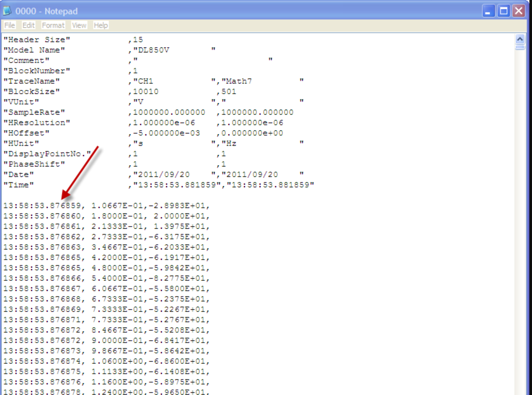Click the vertical scrollbar thumb
Image resolution: width=532 pixels, height=395 pixels.
[x=520, y=47]
